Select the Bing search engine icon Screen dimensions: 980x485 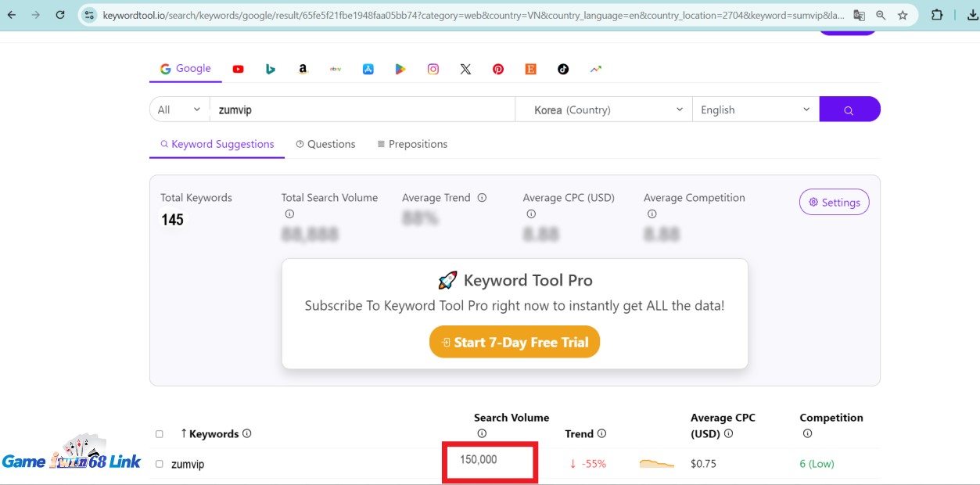click(x=271, y=69)
